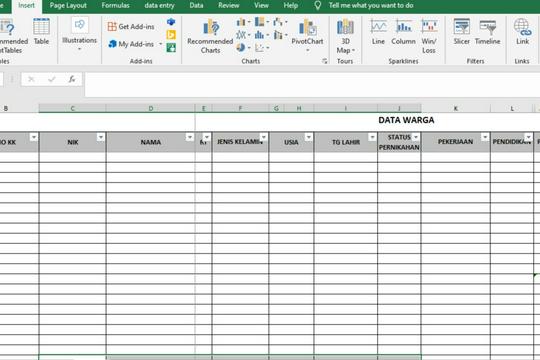Insert a hierarchy chart
The width and height of the screenshot is (540, 360).
262,22
